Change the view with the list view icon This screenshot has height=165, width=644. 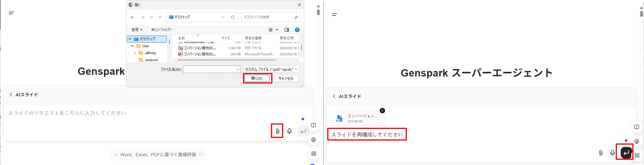click(x=271, y=30)
